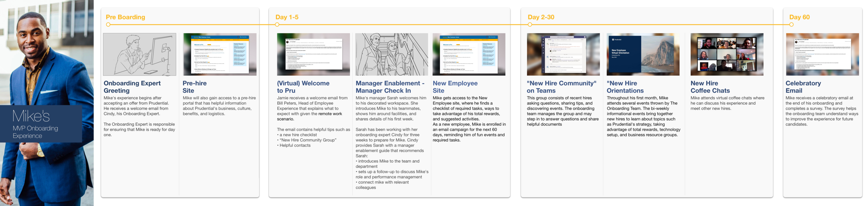Click 'Mike receives a celebratory email' description
Screen dimensions: 868x206
(x=821, y=111)
